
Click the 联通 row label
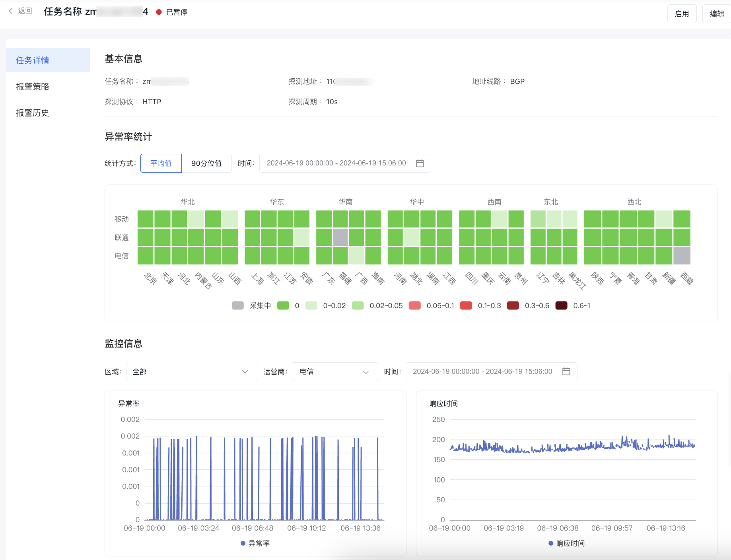point(122,238)
